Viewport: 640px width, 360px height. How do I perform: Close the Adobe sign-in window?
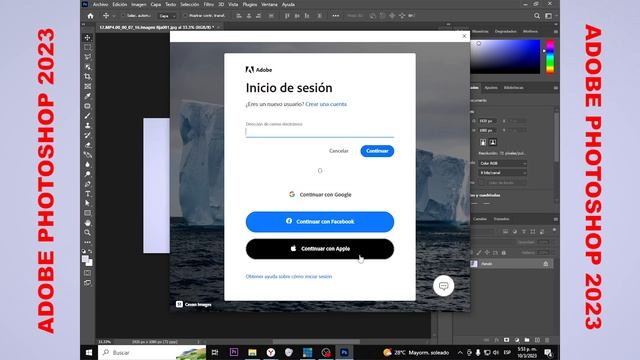[464, 36]
